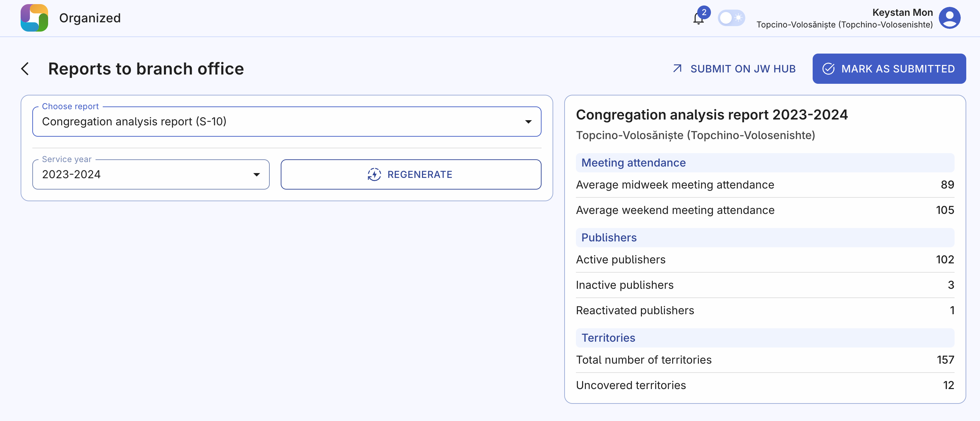Click the checkmark circle icon

[828, 69]
